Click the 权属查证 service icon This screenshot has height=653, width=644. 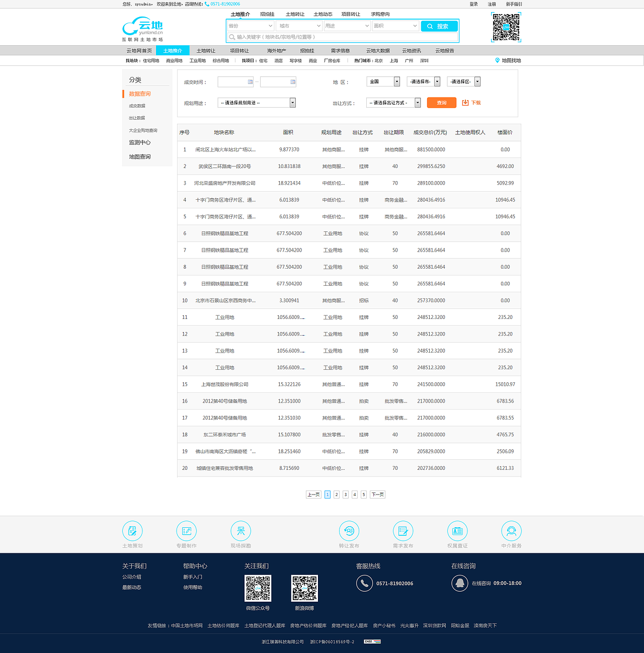(x=457, y=531)
